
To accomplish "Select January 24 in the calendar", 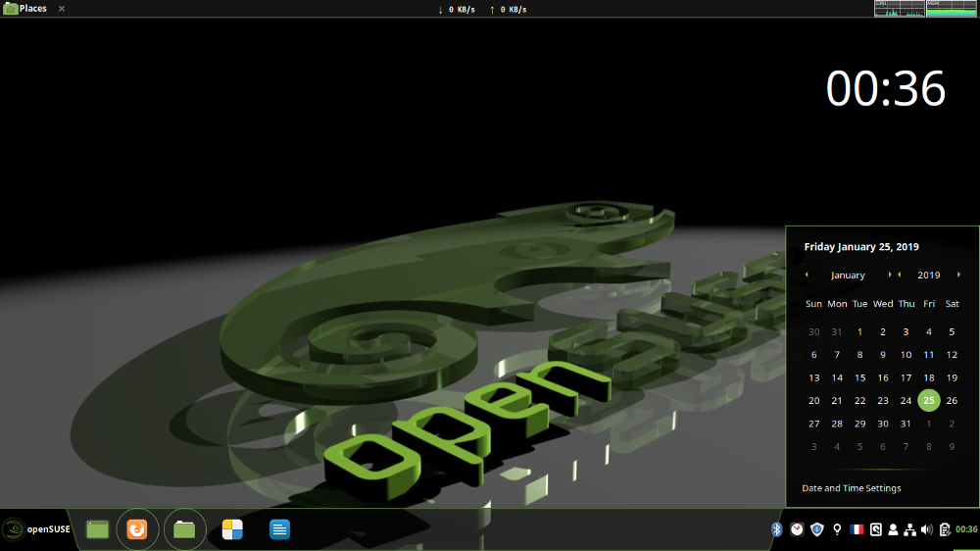I will (x=906, y=400).
